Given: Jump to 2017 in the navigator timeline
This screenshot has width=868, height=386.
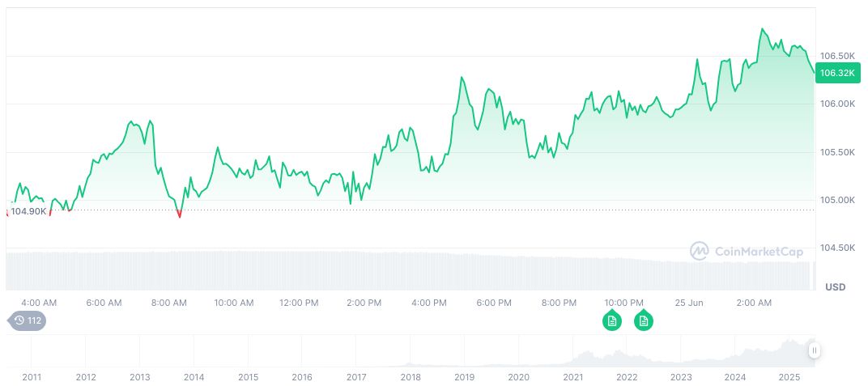Looking at the screenshot, I should click(x=355, y=377).
